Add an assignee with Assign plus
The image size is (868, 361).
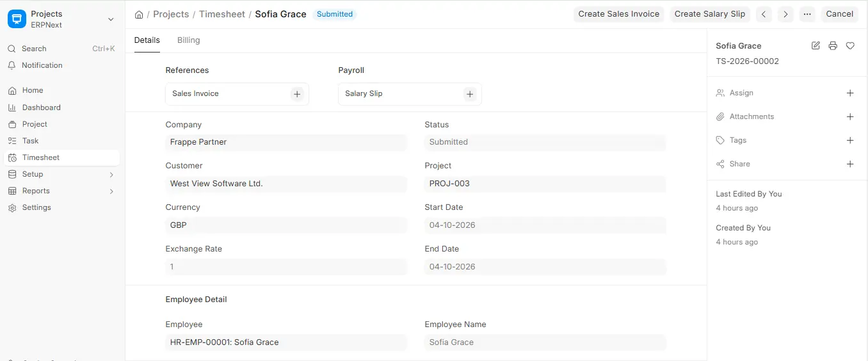pos(850,93)
